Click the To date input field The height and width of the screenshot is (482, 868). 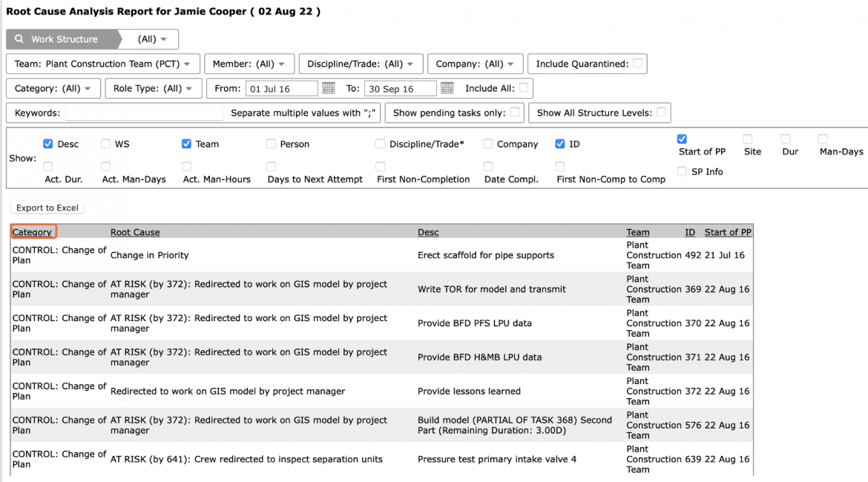(x=401, y=88)
